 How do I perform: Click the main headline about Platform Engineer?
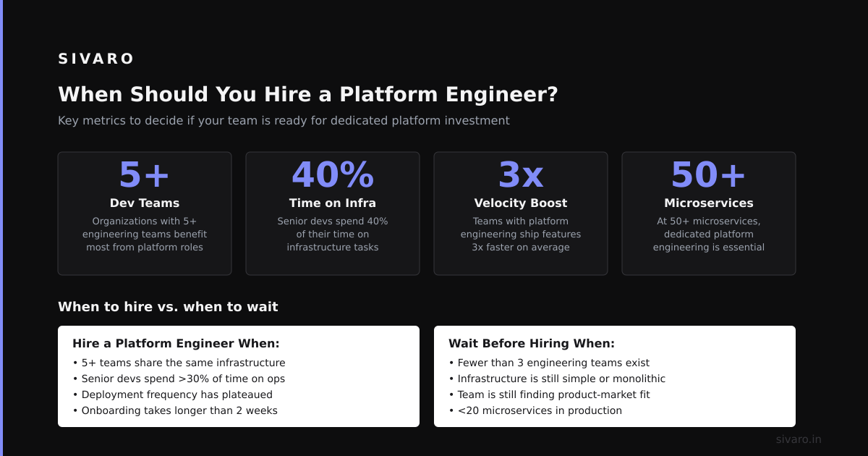pyautogui.click(x=308, y=95)
